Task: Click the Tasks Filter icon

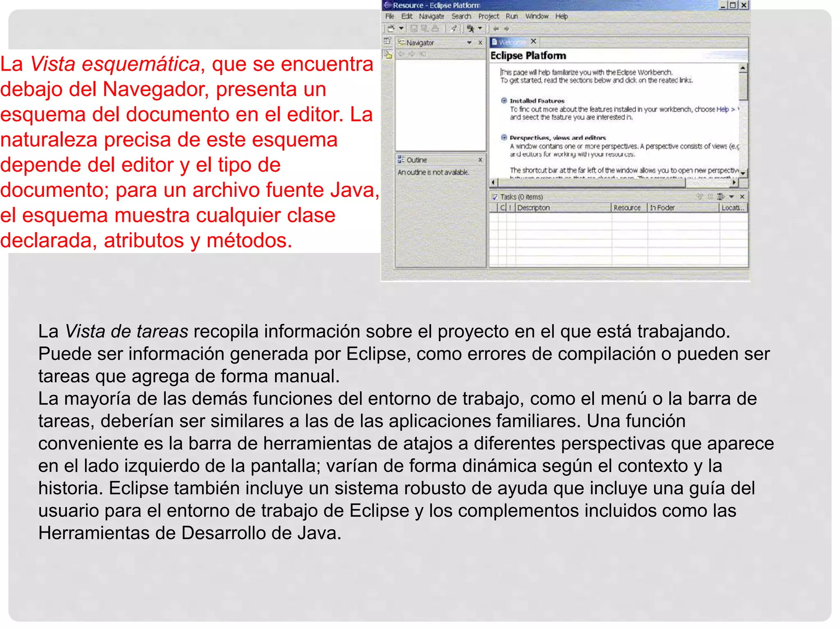Action: [721, 197]
